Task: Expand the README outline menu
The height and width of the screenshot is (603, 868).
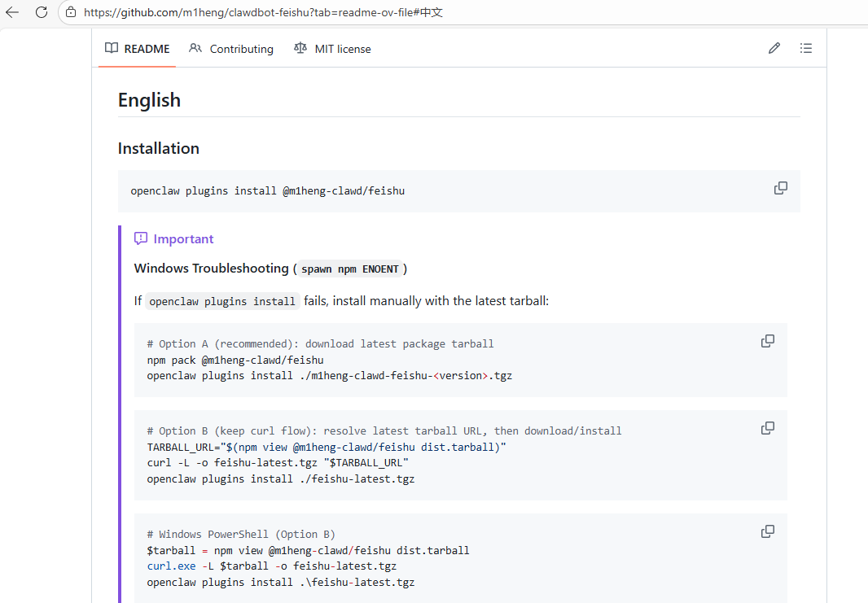Action: [805, 49]
